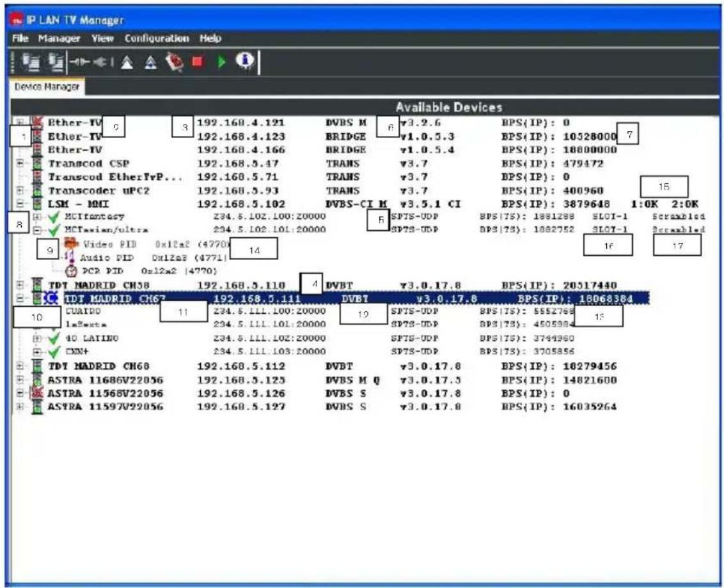Click the IP address 192.168.5.47

coord(238,164)
